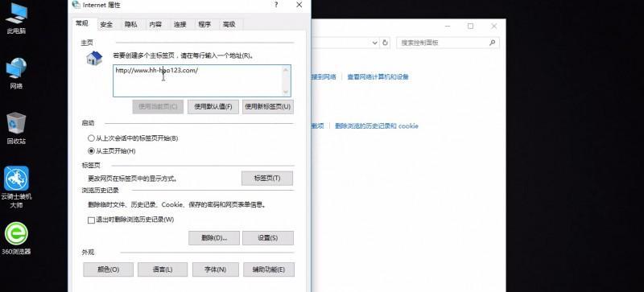Click the search magnifier in Control Panel
The width and height of the screenshot is (644, 292).
click(x=492, y=43)
